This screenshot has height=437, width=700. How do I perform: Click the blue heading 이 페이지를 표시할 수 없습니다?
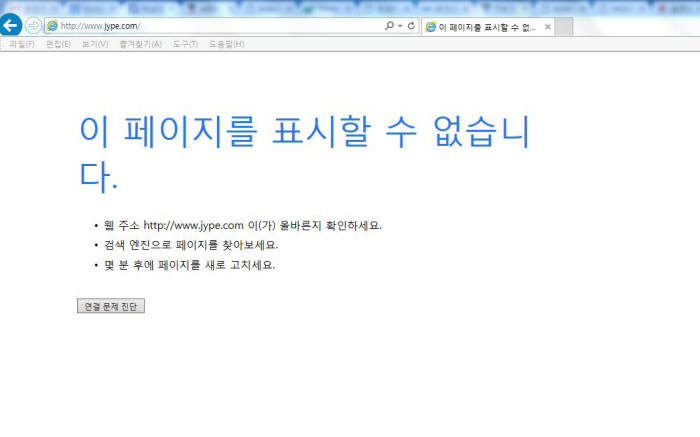coord(304,154)
